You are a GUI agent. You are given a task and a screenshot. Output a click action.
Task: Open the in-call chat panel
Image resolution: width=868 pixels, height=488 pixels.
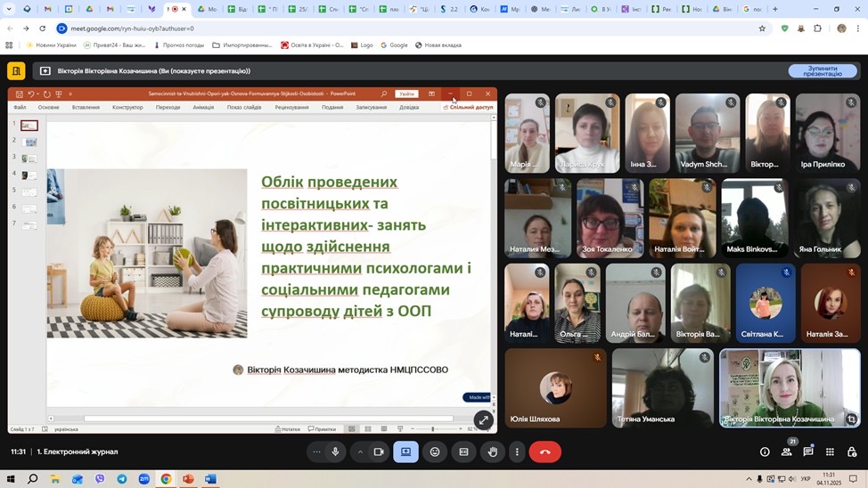[x=808, y=451]
